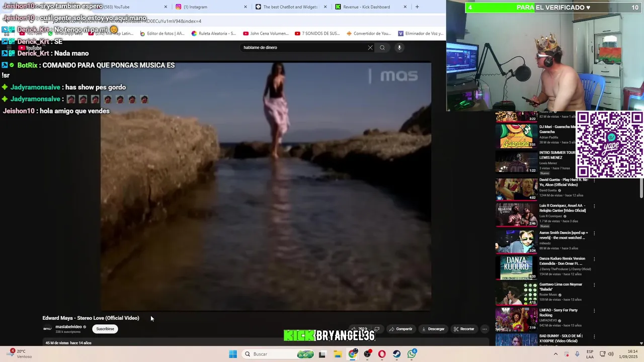
Task: Click the Stereo Love video player
Action: [x=266, y=186]
